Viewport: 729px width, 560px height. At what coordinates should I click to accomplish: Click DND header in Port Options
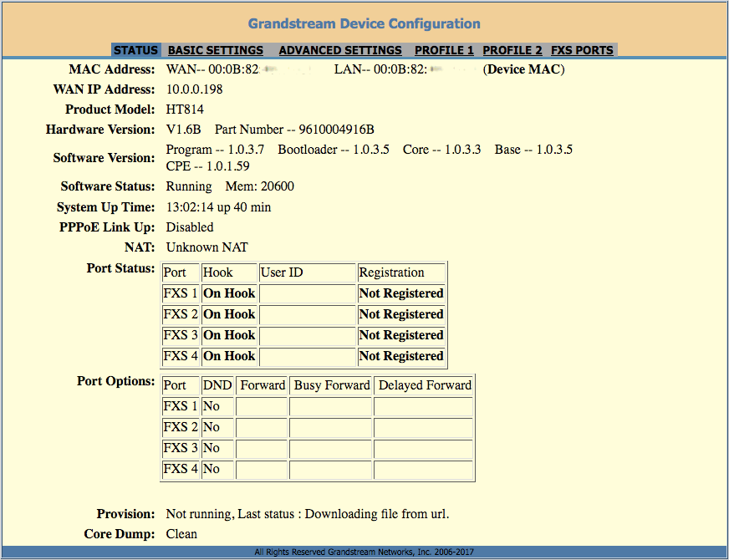click(x=217, y=385)
